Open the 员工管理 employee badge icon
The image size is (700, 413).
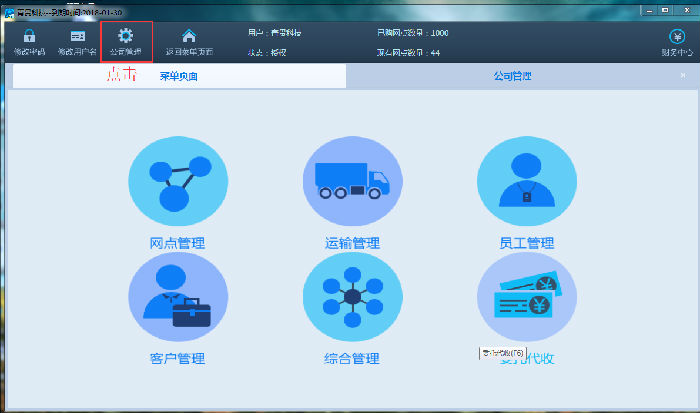pyautogui.click(x=526, y=181)
